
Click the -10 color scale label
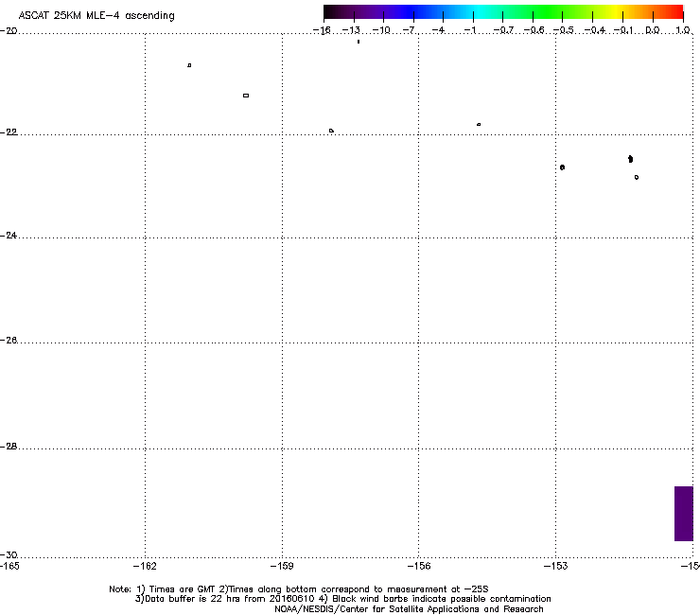381,30
